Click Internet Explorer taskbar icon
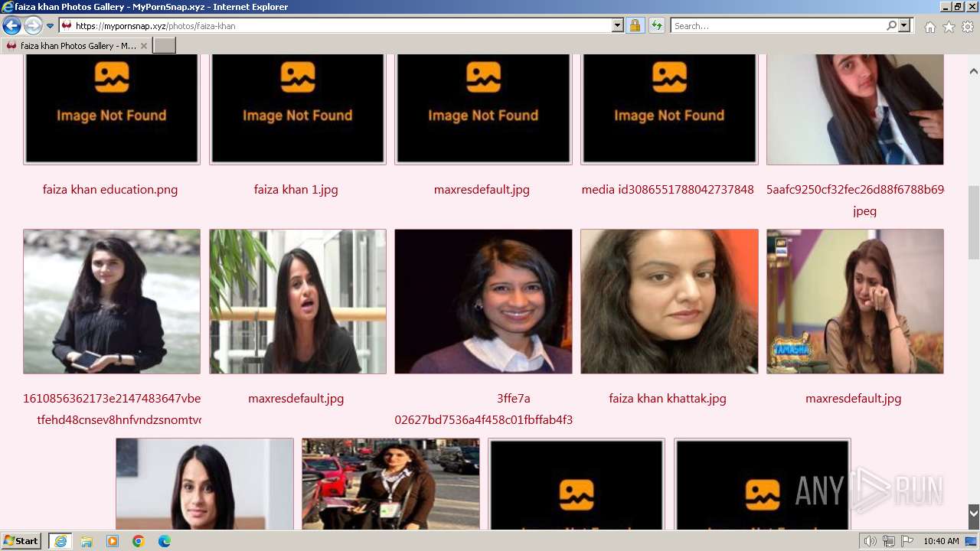Viewport: 980px width, 551px height. (x=60, y=541)
